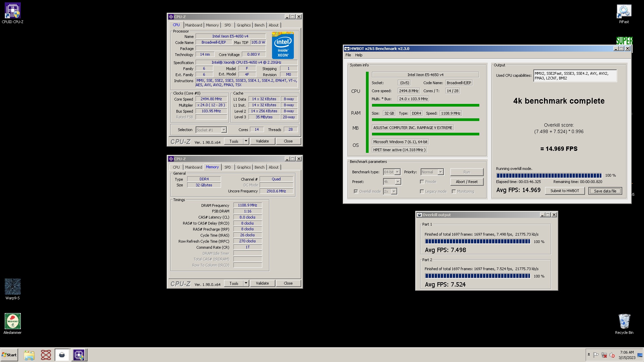Click the HPET timer active field
Image resolution: width=644 pixels, height=362 pixels.
pos(399,150)
